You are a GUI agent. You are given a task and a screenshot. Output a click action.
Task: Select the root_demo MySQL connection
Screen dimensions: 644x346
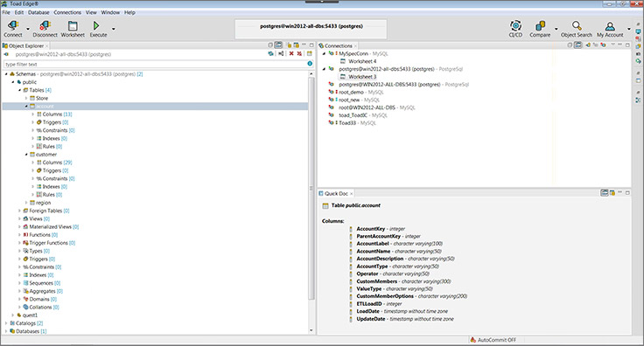360,93
